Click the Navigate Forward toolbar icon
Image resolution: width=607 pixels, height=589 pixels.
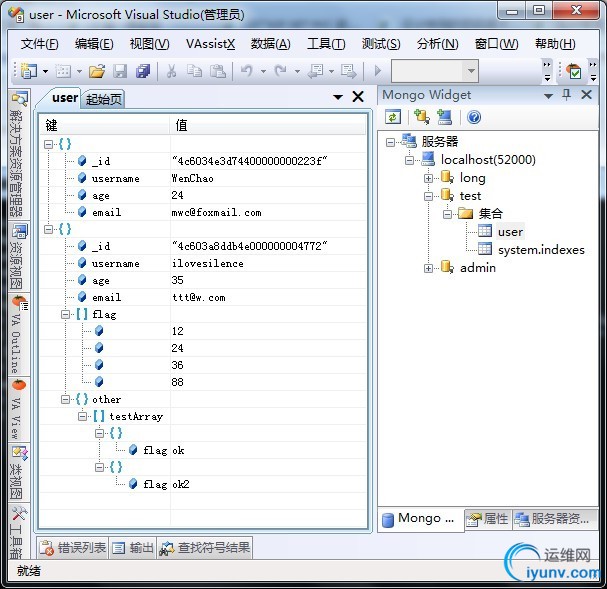pos(349,71)
